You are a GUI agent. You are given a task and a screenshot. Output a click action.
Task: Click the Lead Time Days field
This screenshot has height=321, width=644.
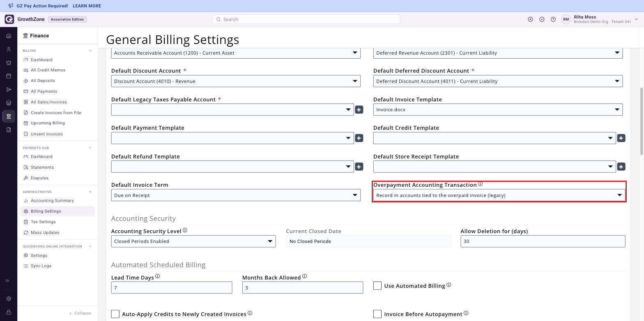pyautogui.click(x=172, y=288)
